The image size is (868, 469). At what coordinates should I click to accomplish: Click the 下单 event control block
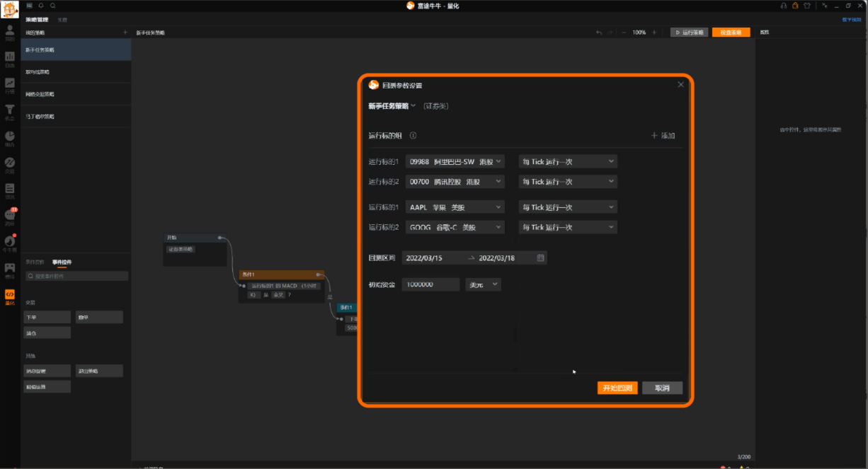coord(47,317)
